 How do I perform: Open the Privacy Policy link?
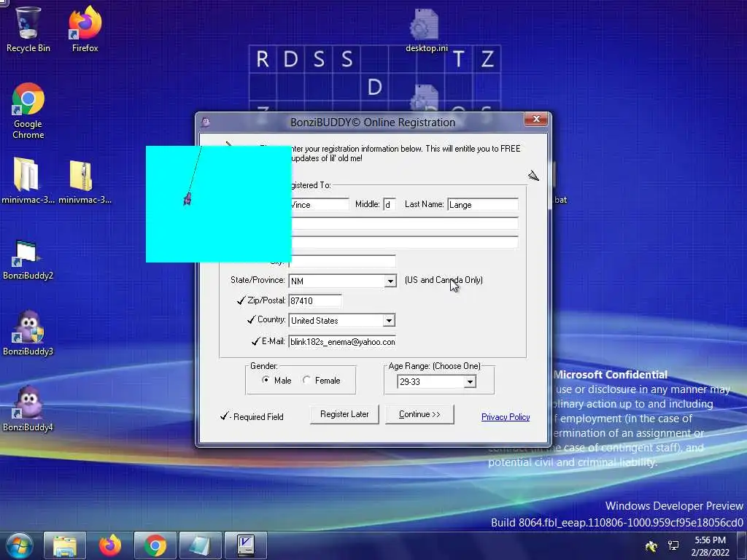click(506, 416)
